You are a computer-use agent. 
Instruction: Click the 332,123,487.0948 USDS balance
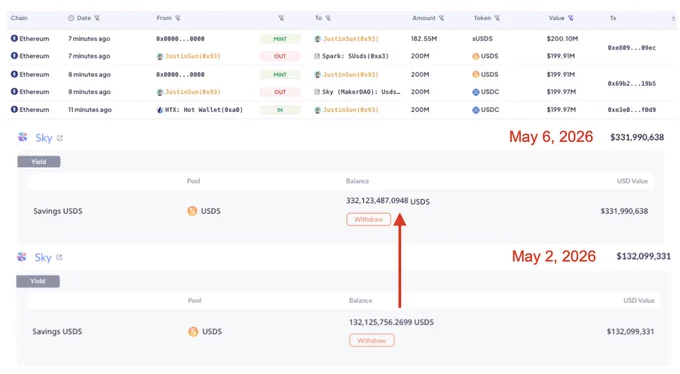388,201
